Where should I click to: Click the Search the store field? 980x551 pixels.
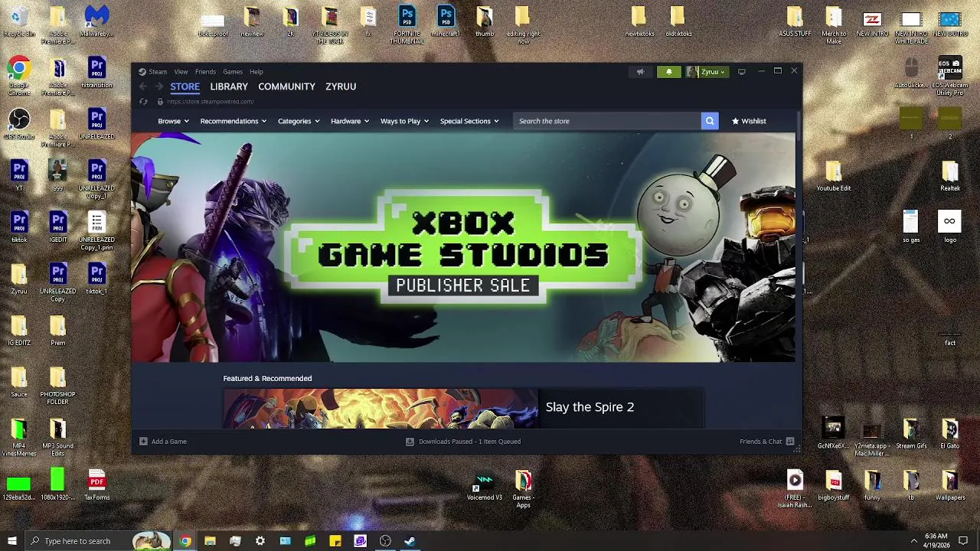click(x=607, y=121)
